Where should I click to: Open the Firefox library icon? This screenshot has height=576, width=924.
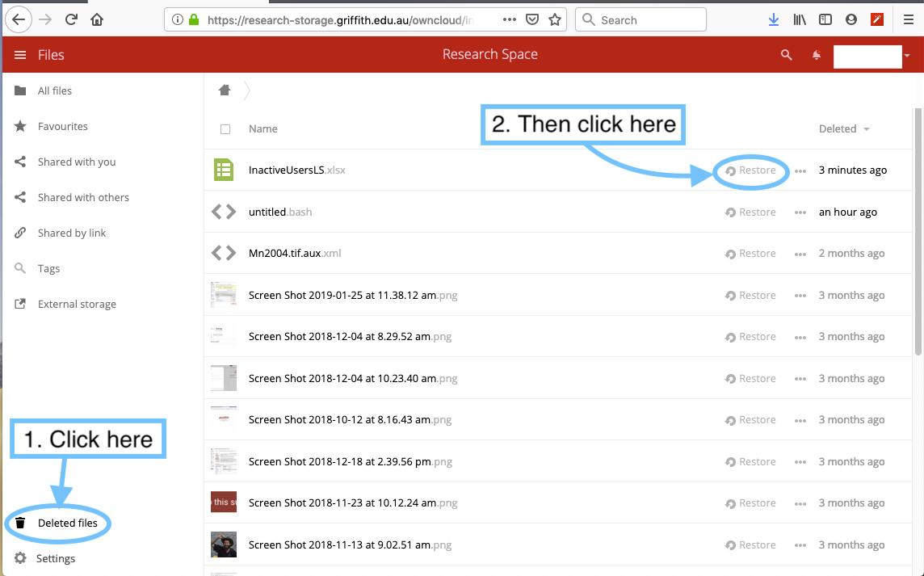800,19
